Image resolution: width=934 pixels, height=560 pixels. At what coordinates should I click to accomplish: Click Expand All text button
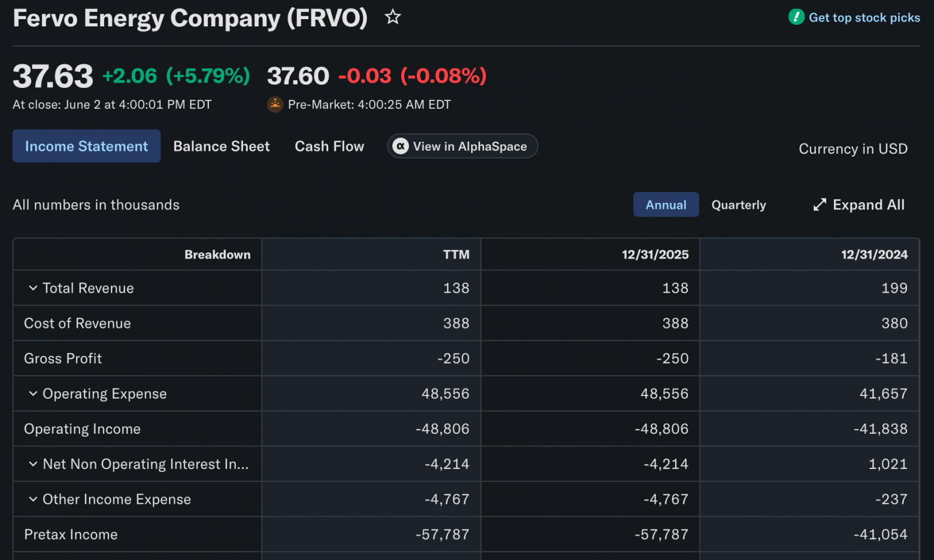point(868,205)
